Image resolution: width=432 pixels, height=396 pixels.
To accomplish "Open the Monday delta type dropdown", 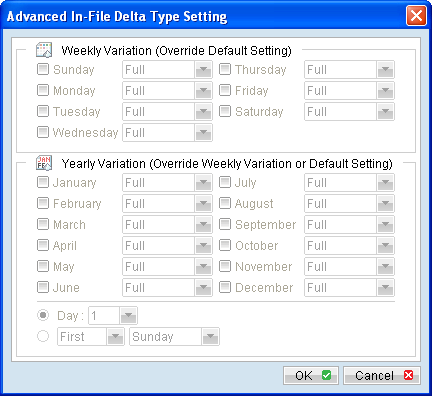I will (167, 91).
